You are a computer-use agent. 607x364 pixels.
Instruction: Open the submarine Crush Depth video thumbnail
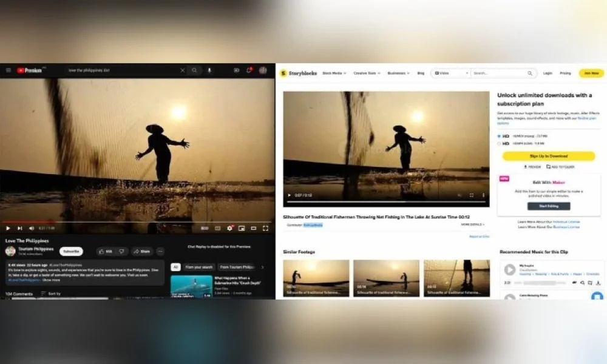point(191,286)
